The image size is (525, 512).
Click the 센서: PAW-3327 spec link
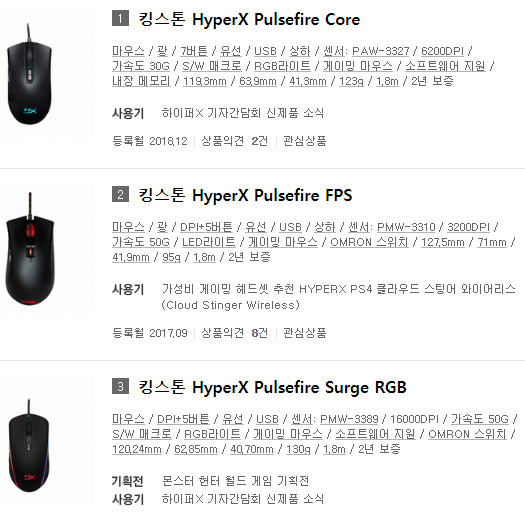coord(366,51)
